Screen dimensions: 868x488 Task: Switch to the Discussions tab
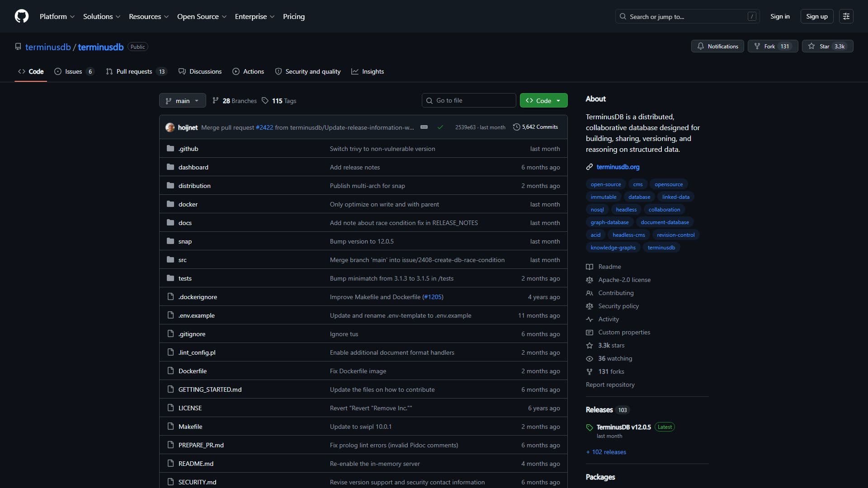point(200,71)
